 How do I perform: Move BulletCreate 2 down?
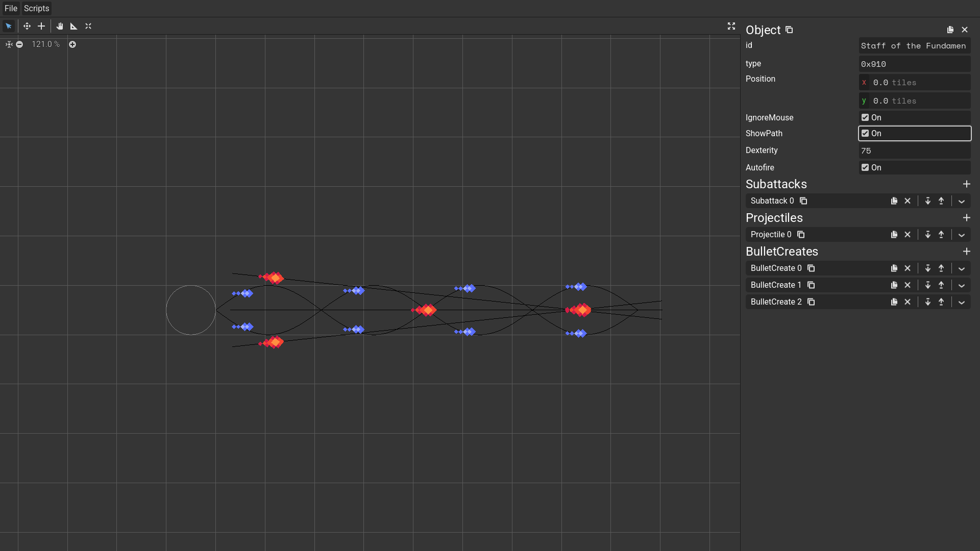point(928,302)
